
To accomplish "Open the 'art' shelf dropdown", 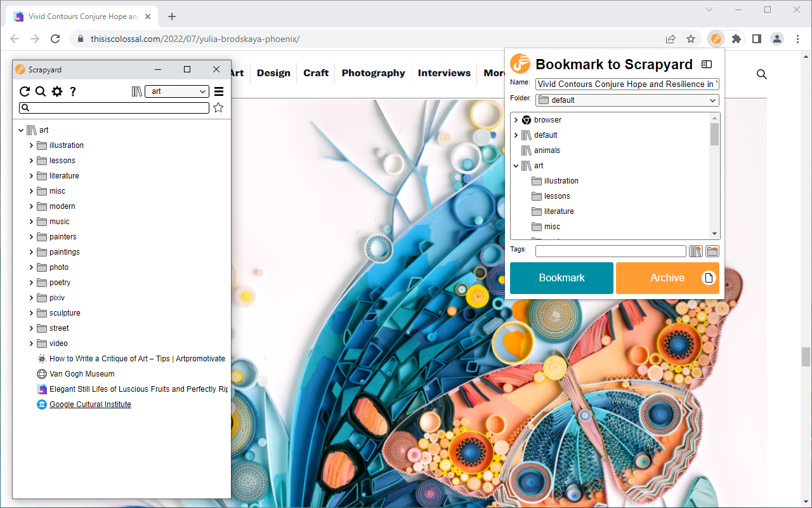I will tap(177, 91).
